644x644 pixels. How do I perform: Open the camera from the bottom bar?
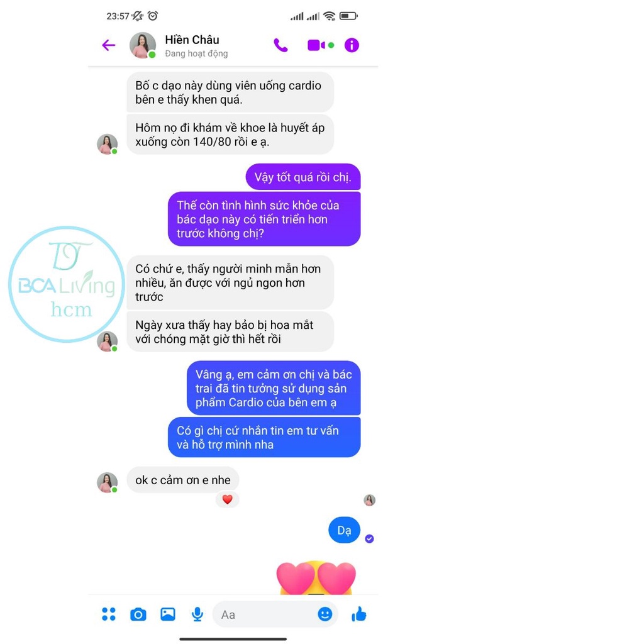click(138, 614)
